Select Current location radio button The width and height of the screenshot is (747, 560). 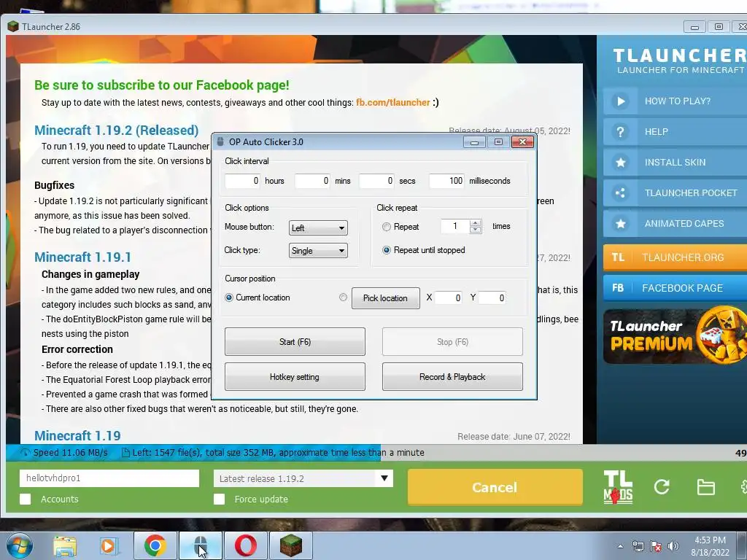click(x=229, y=297)
